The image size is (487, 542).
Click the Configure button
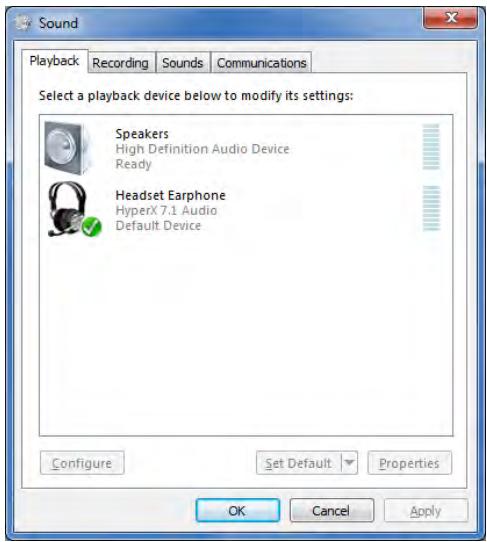click(82, 462)
